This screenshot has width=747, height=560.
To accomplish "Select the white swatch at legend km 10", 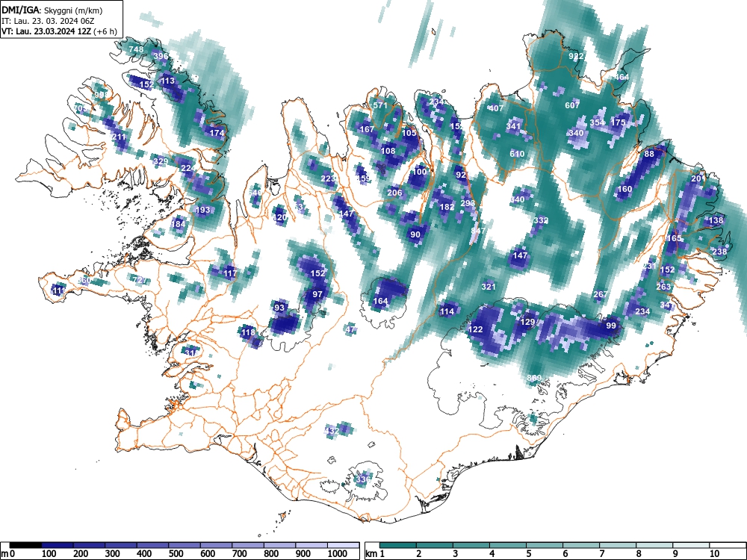I will (x=728, y=545).
